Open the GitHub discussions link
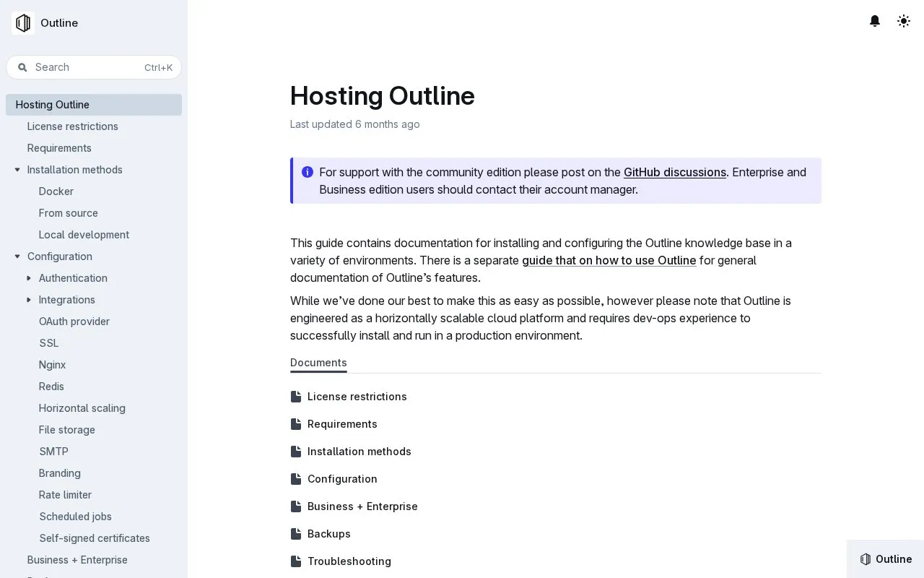This screenshot has width=924, height=578. 675,172
